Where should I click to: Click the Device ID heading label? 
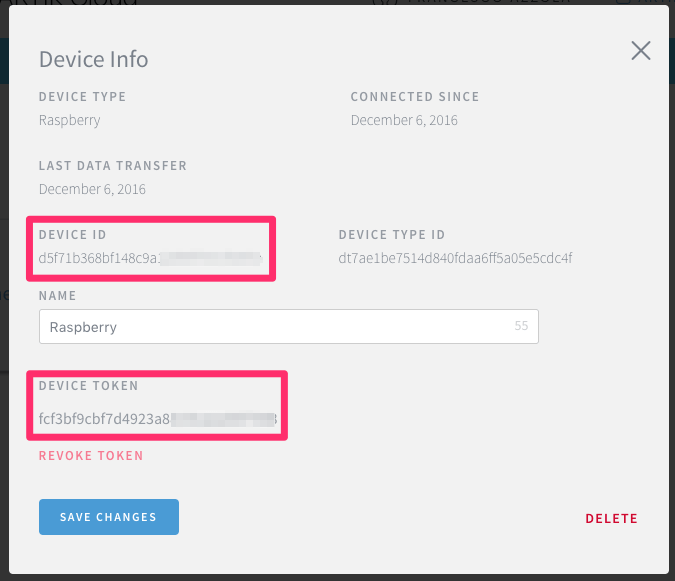[73, 235]
